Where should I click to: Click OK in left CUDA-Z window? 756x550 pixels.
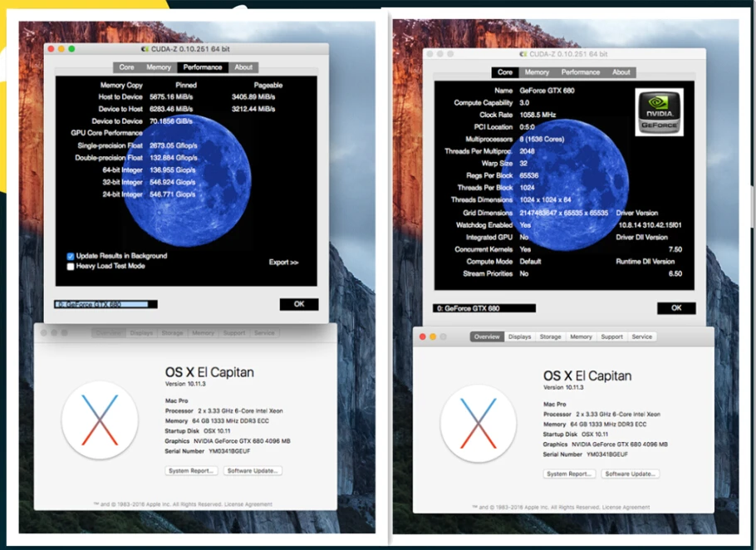(x=299, y=304)
